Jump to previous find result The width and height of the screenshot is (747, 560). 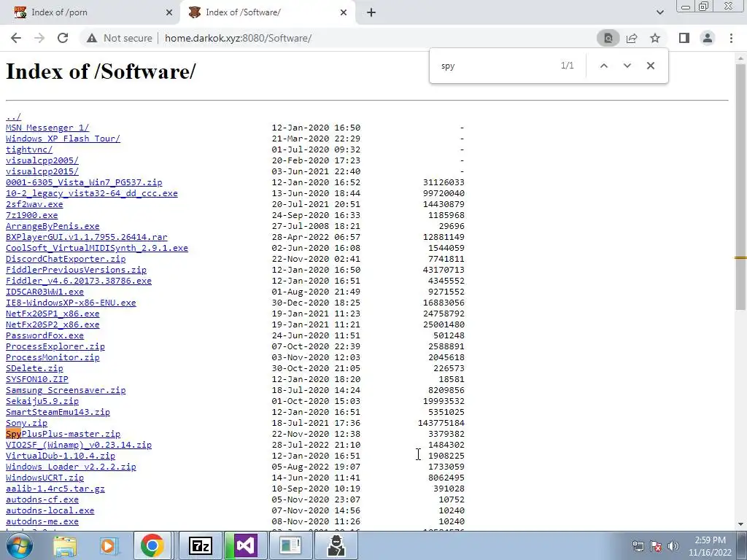(603, 66)
